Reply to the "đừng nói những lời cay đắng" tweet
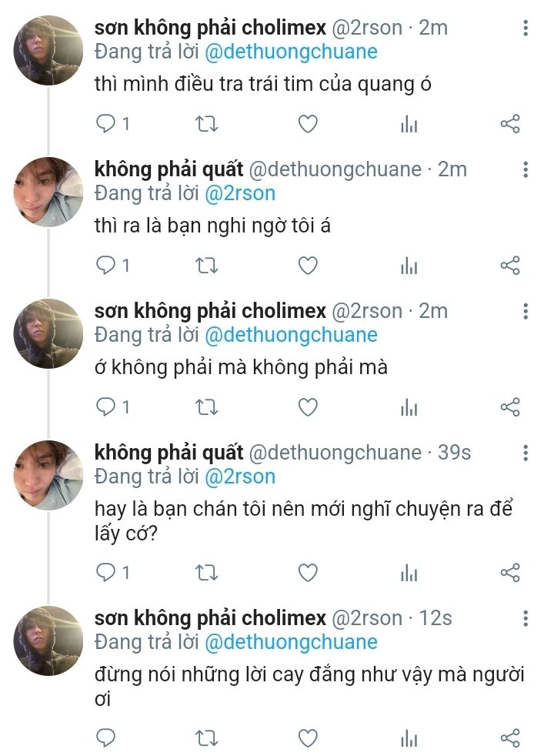 coord(106,738)
